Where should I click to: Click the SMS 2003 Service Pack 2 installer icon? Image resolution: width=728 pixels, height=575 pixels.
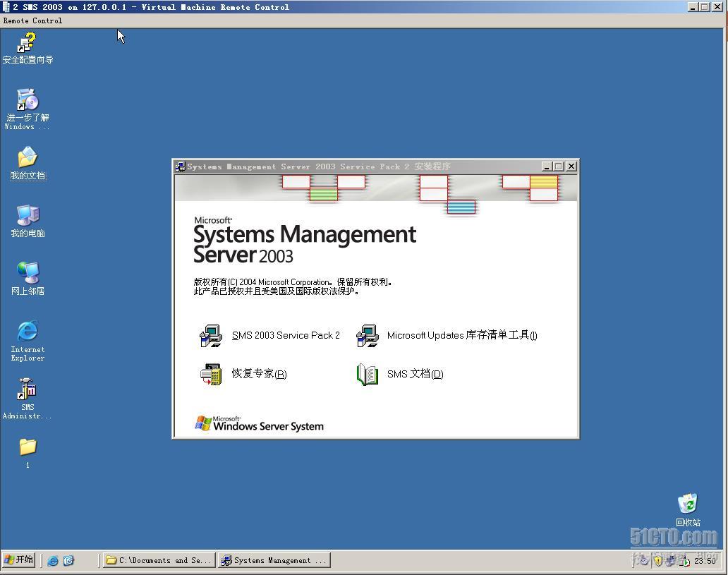pos(211,336)
